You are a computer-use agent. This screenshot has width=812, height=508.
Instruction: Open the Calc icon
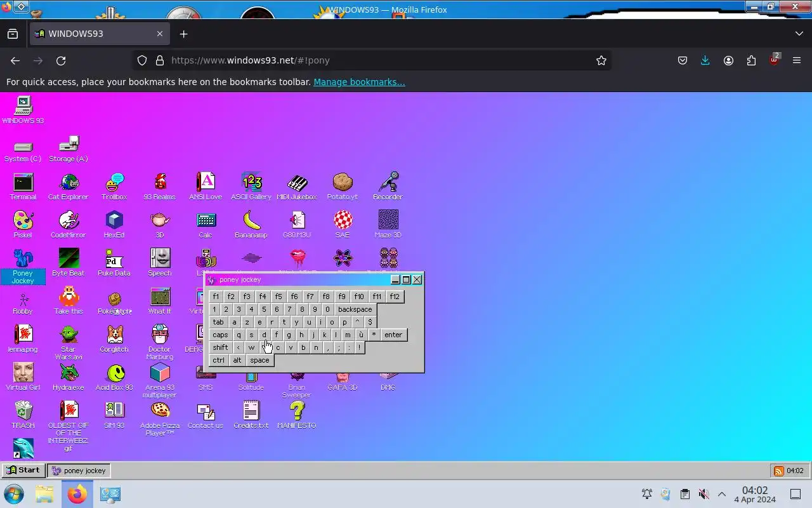point(206,224)
